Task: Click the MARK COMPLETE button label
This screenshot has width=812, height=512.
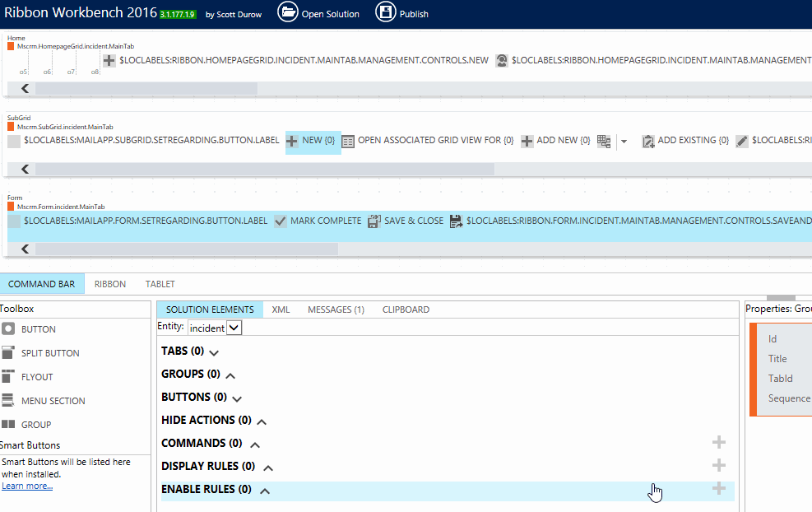Action: point(326,221)
